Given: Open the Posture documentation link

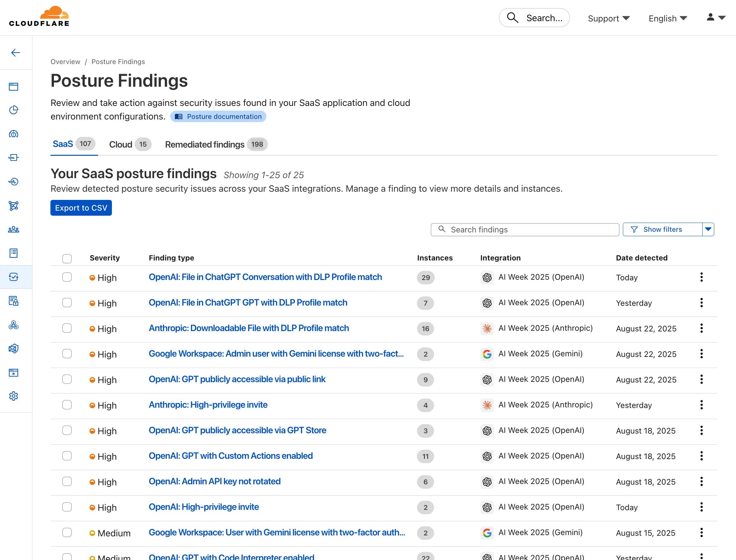Looking at the screenshot, I should click(x=218, y=116).
